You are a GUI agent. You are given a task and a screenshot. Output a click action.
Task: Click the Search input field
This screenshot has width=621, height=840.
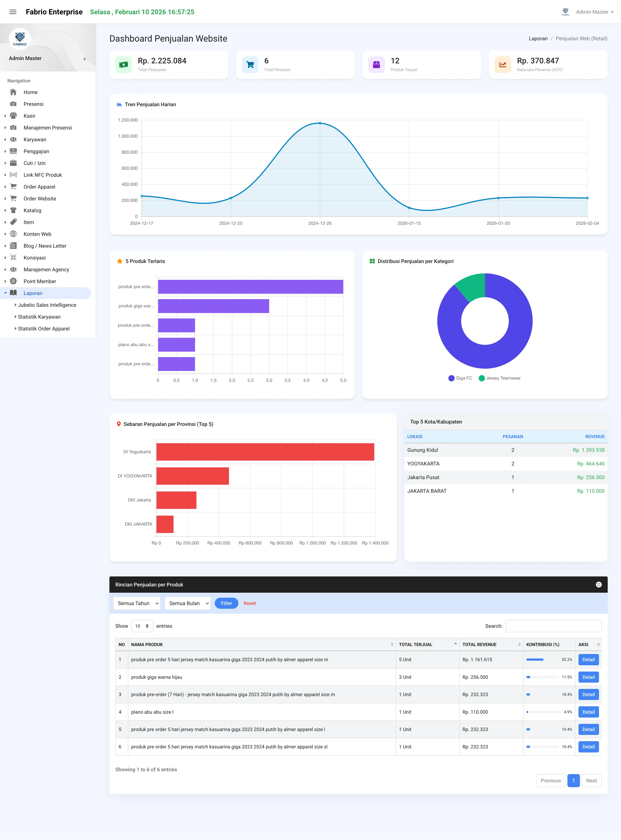553,626
